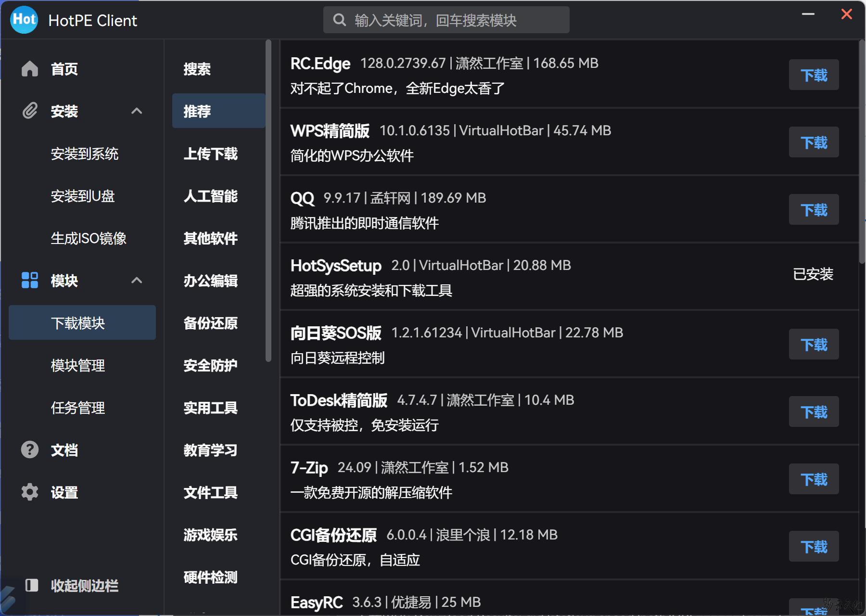The height and width of the screenshot is (616, 866).
Task: Go to 首页 label
Action: tap(64, 69)
